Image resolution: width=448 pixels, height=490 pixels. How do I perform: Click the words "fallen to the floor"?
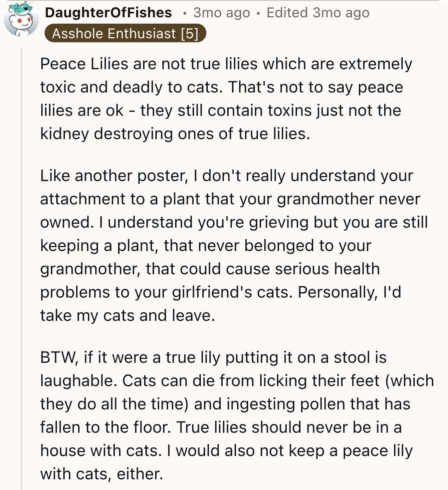(x=106, y=427)
